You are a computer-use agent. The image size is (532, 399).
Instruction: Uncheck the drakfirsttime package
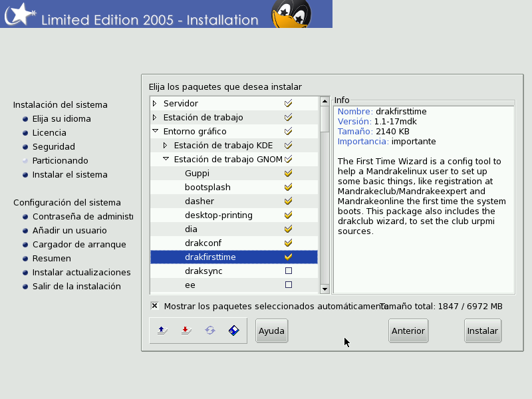[289, 257]
